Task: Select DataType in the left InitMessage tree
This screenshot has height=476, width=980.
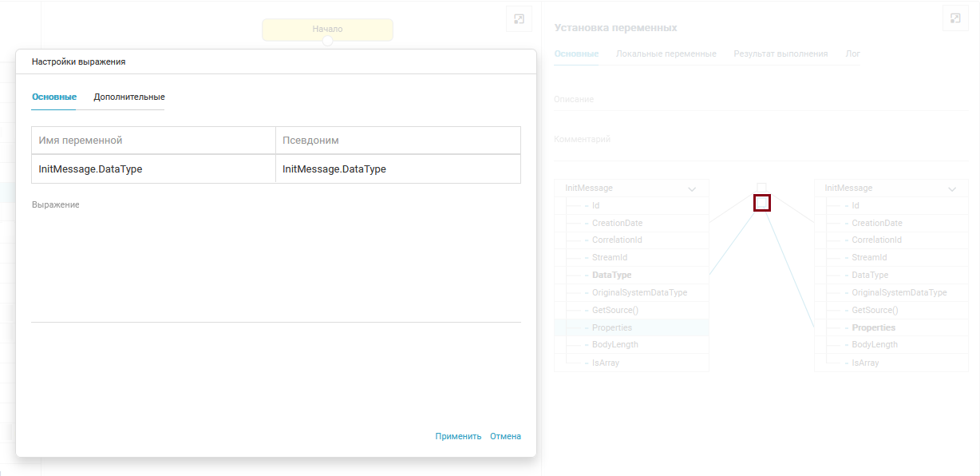Action: tap(611, 275)
